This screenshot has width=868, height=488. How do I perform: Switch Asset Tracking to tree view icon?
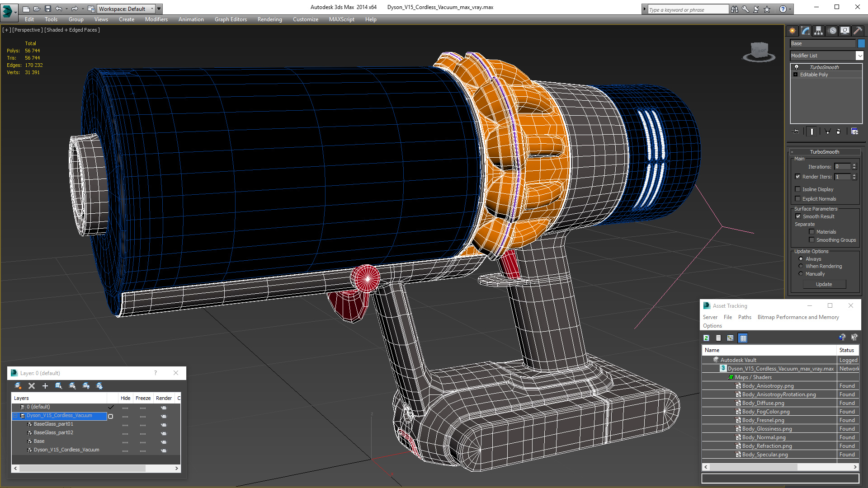tap(730, 338)
